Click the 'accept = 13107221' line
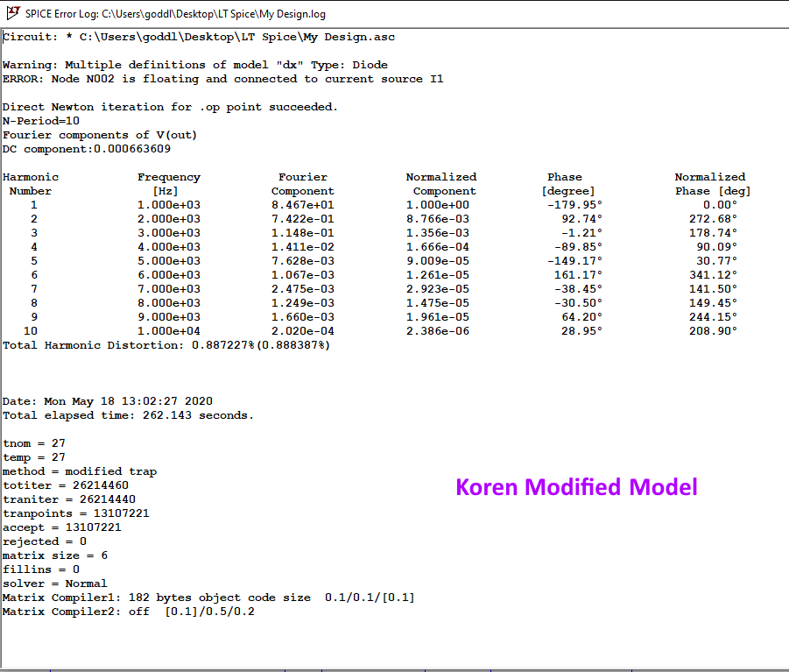 point(62,527)
